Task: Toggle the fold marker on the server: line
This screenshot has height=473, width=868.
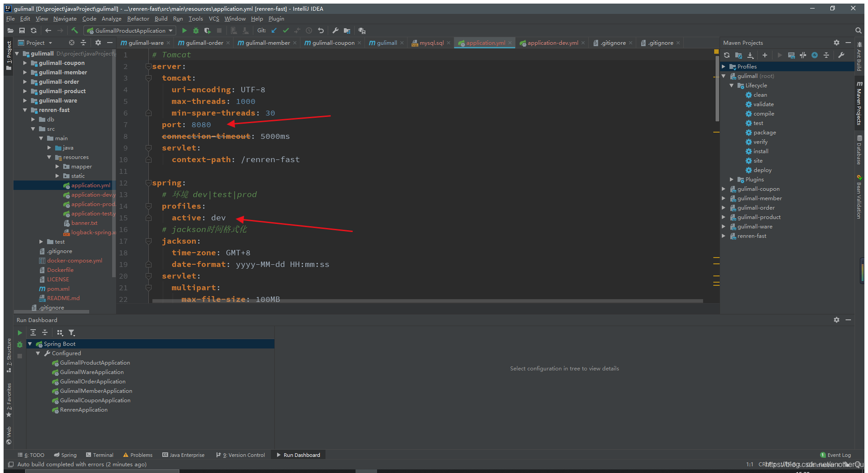Action: coord(148,66)
